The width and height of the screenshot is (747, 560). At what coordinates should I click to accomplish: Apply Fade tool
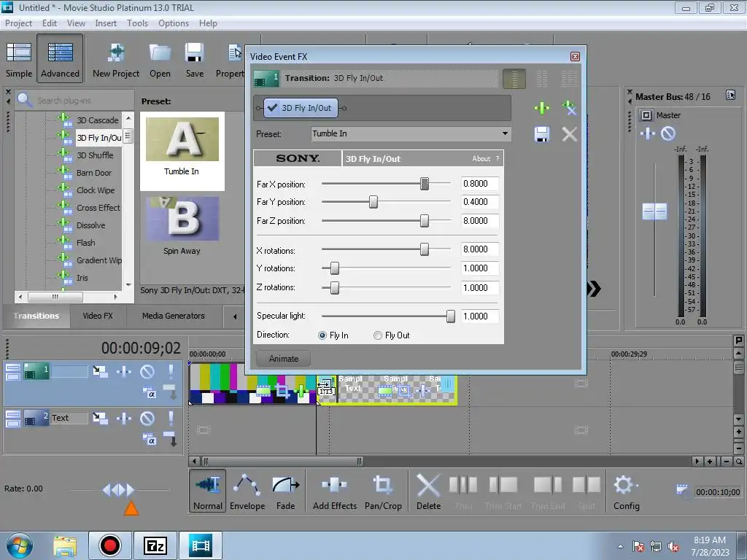coord(285,491)
